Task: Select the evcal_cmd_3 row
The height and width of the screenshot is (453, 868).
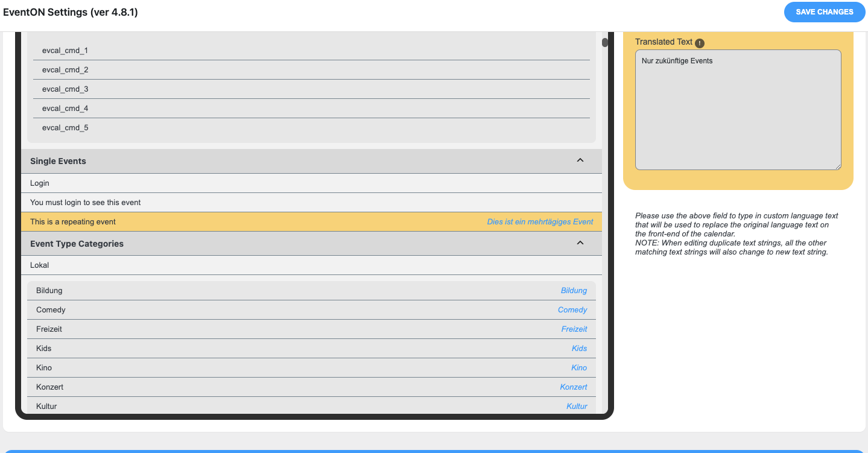Action: 311,89
